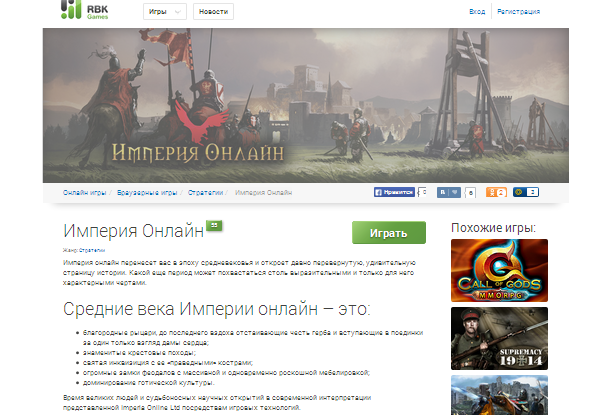
Task: Open the Игры dropdown menu
Action: point(165,11)
